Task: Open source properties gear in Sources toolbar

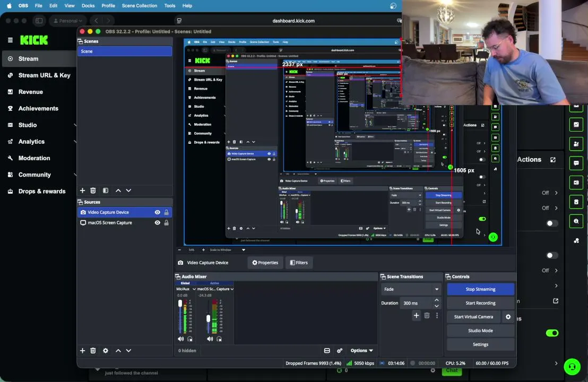Action: pyautogui.click(x=106, y=351)
